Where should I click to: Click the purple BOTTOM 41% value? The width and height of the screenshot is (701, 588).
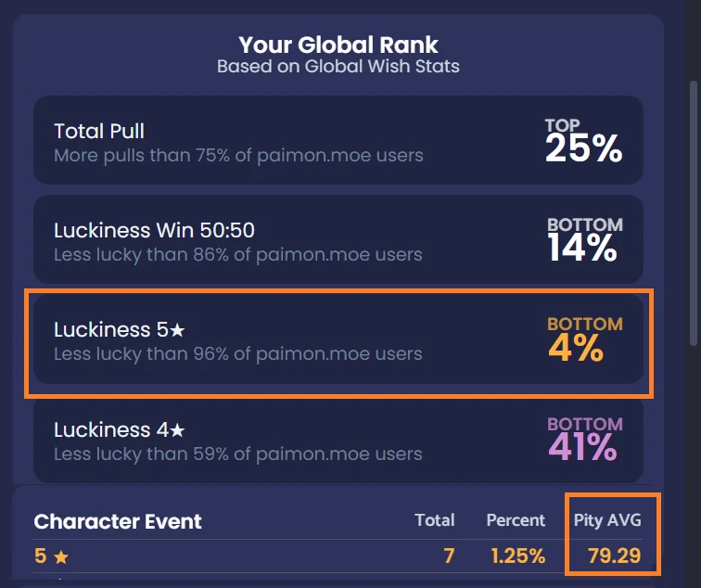click(x=585, y=440)
